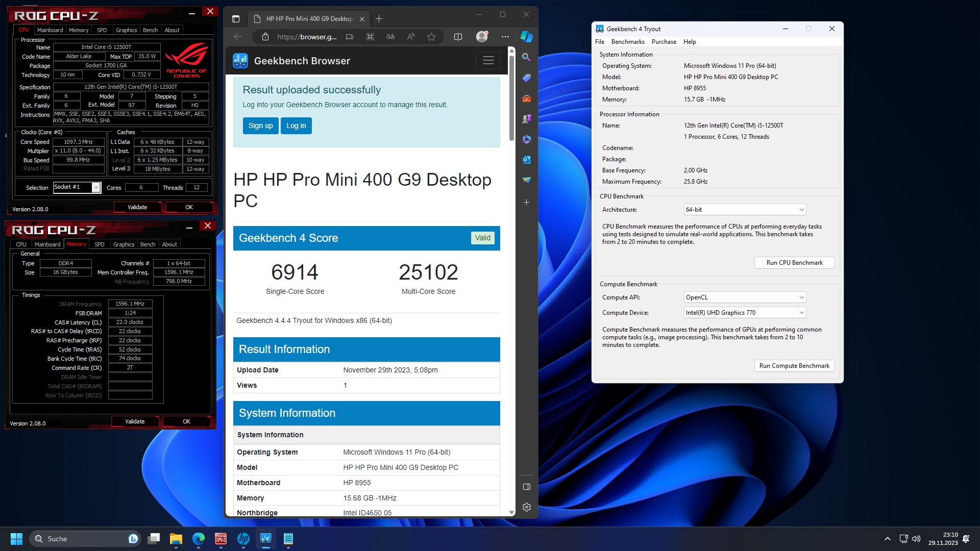Click the Log in button
Image resolution: width=980 pixels, height=551 pixels.
[x=296, y=126]
